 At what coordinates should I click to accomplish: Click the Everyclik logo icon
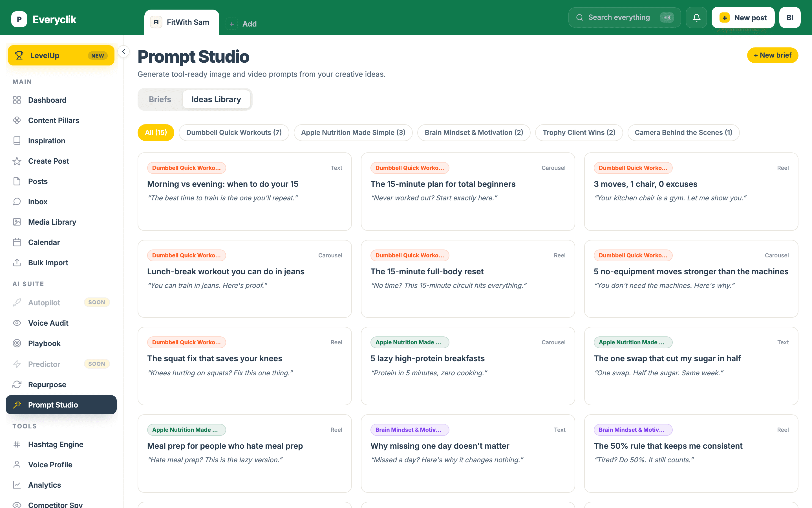click(19, 19)
